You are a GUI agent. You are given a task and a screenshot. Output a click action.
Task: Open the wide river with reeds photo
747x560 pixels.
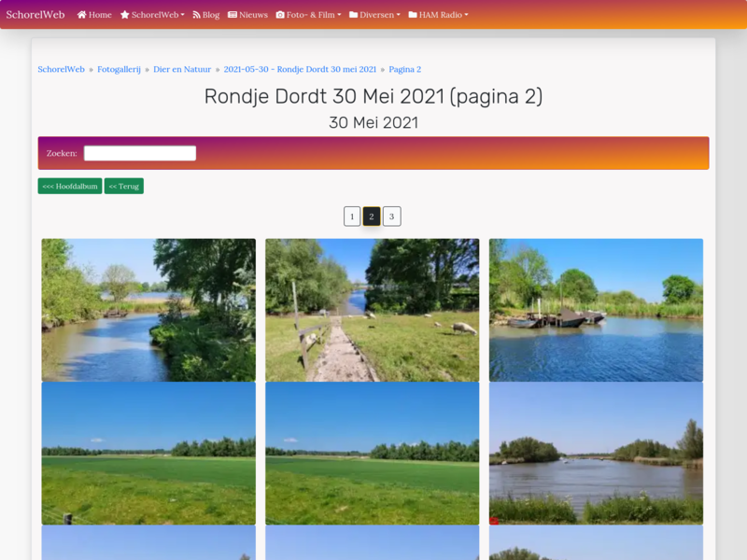[x=596, y=454]
